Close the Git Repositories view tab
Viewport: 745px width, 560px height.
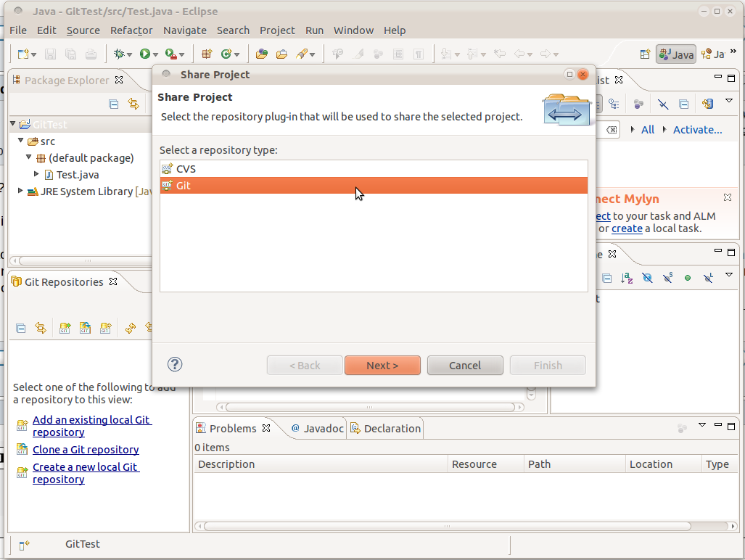click(x=113, y=281)
